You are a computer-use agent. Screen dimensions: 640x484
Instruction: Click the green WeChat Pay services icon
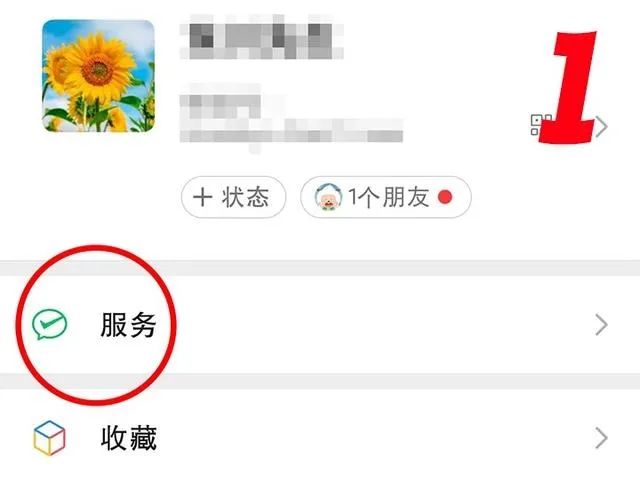(x=49, y=324)
